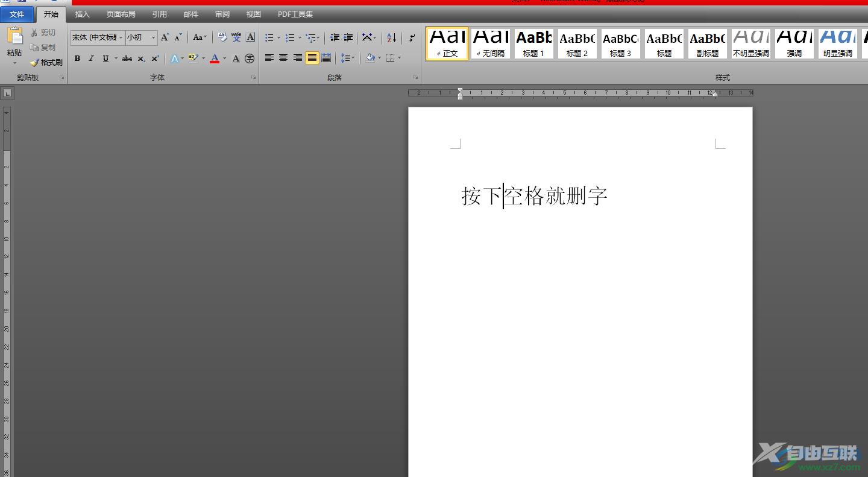868x477 pixels.
Task: Toggle Italic formatting
Action: [91, 58]
